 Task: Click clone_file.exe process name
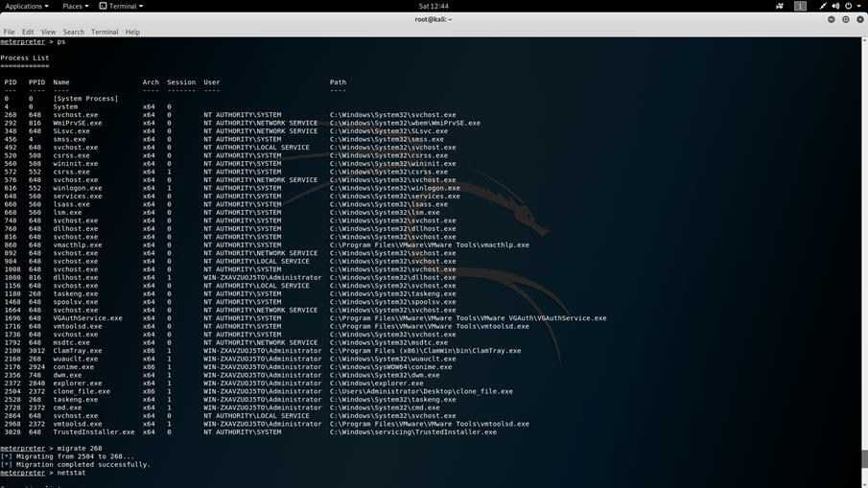point(82,391)
